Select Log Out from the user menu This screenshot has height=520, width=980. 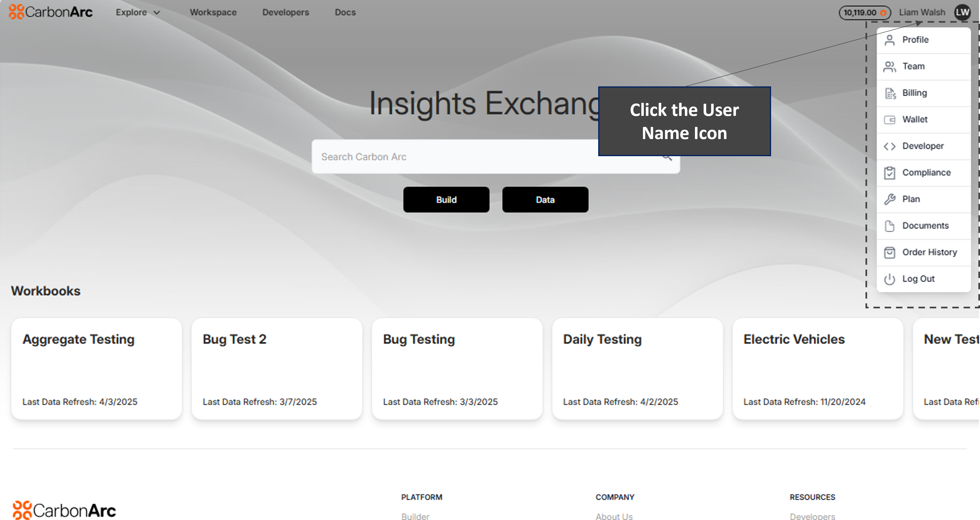tap(924, 279)
